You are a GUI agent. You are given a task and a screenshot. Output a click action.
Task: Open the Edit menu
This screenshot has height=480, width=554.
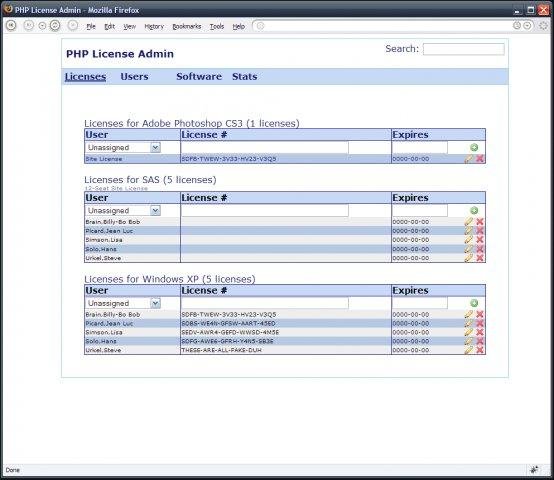(110, 26)
